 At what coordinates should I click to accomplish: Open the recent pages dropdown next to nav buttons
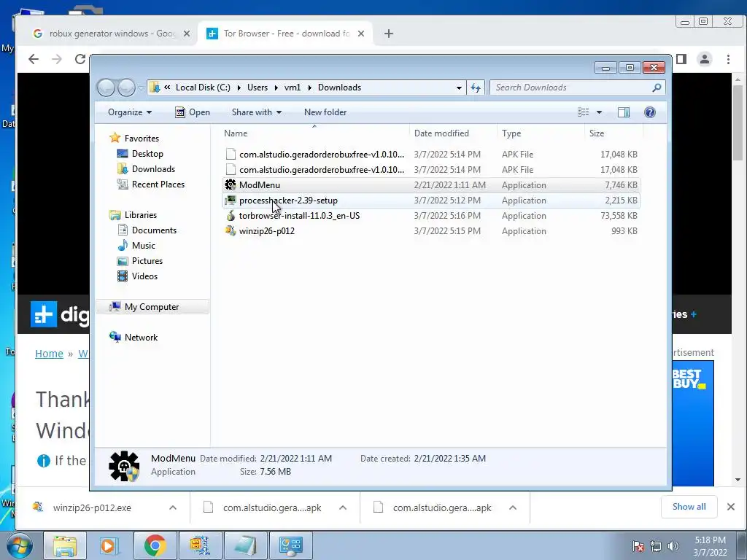[x=141, y=88]
